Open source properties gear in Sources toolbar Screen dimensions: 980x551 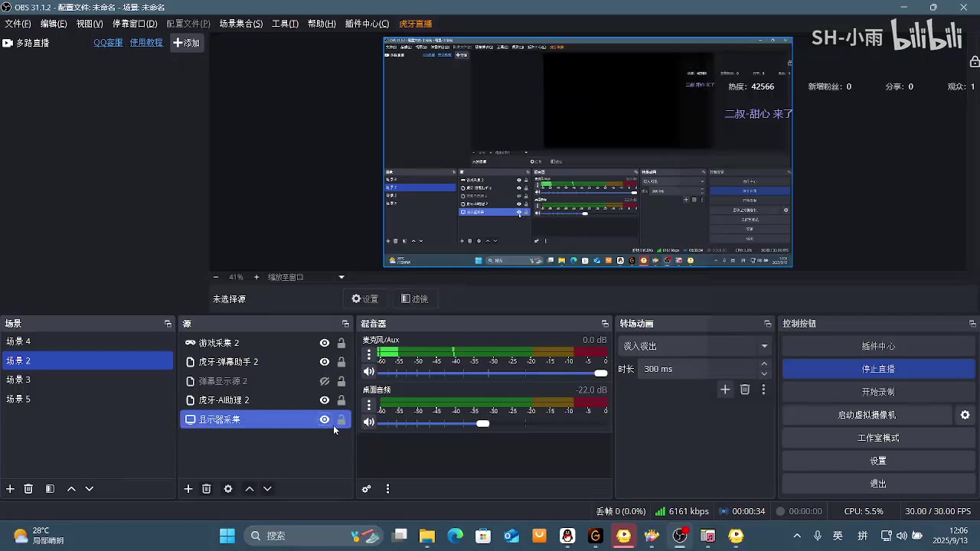point(228,489)
